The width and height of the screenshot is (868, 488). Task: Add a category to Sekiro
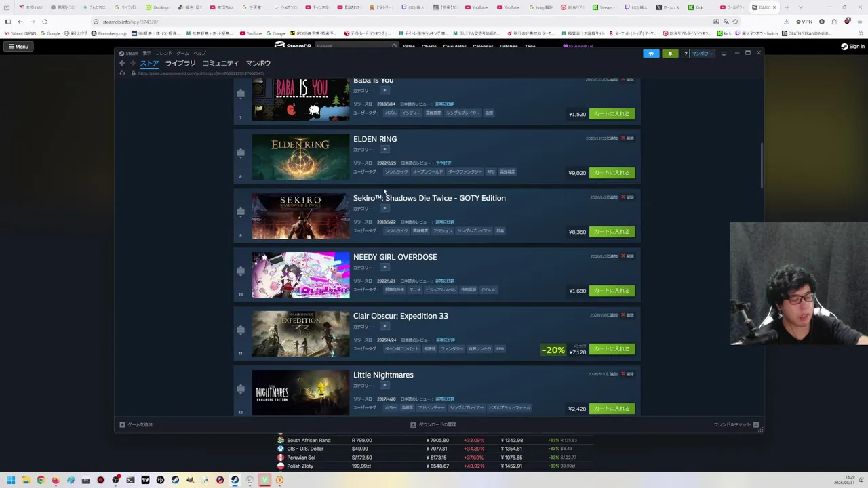click(384, 209)
